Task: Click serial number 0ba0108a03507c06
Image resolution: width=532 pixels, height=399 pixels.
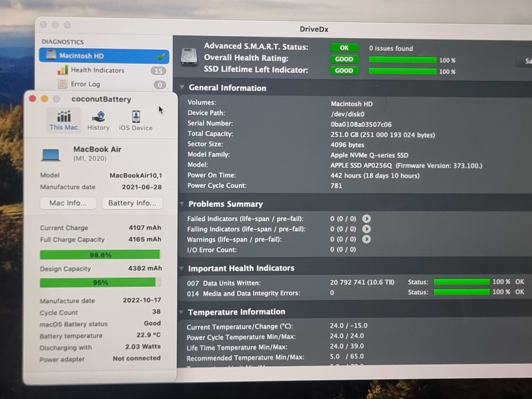Action: point(361,125)
